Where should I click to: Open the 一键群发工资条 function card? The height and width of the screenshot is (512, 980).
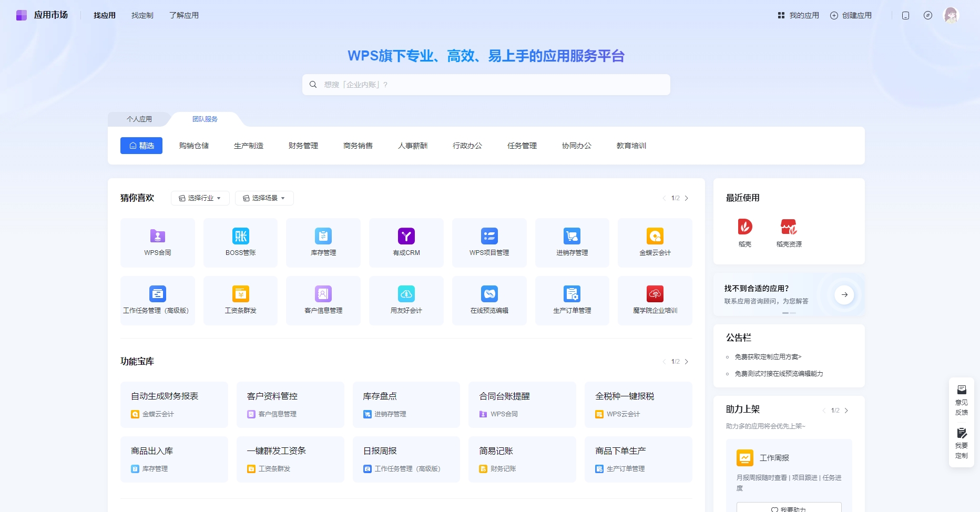click(x=290, y=459)
